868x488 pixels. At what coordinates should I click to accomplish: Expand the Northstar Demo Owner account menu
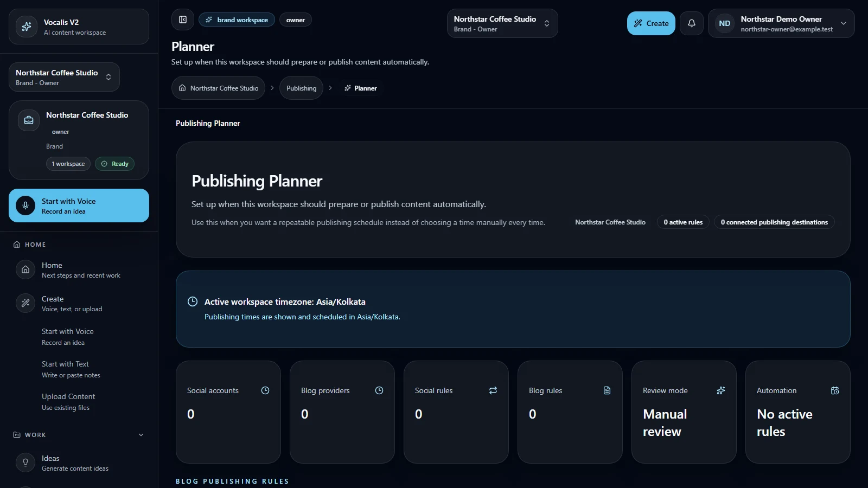pyautogui.click(x=781, y=23)
